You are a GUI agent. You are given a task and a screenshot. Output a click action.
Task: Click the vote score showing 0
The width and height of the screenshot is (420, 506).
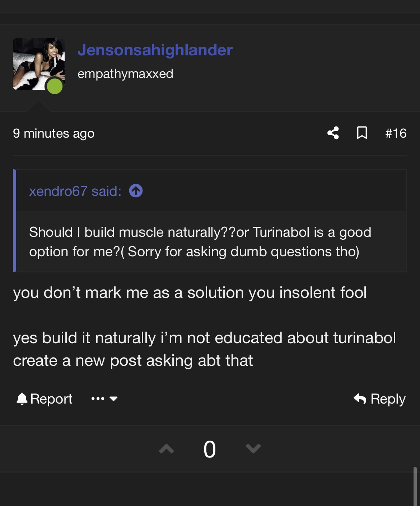pyautogui.click(x=210, y=449)
